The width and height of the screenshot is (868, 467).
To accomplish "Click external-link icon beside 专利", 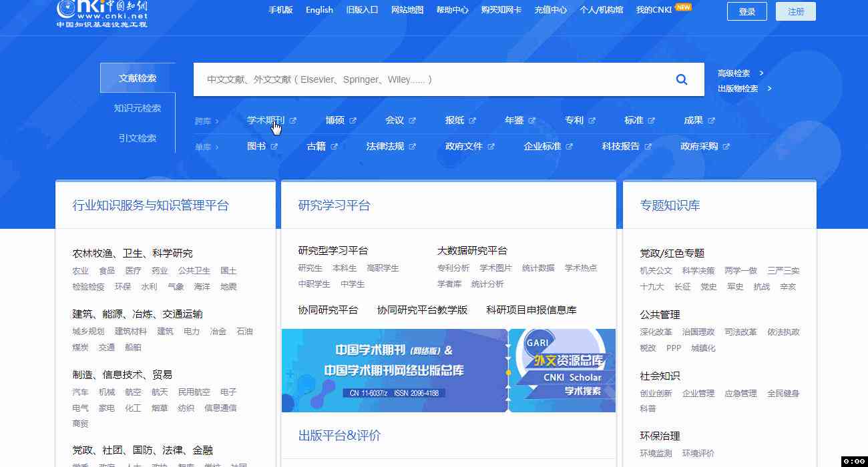I will (x=592, y=121).
